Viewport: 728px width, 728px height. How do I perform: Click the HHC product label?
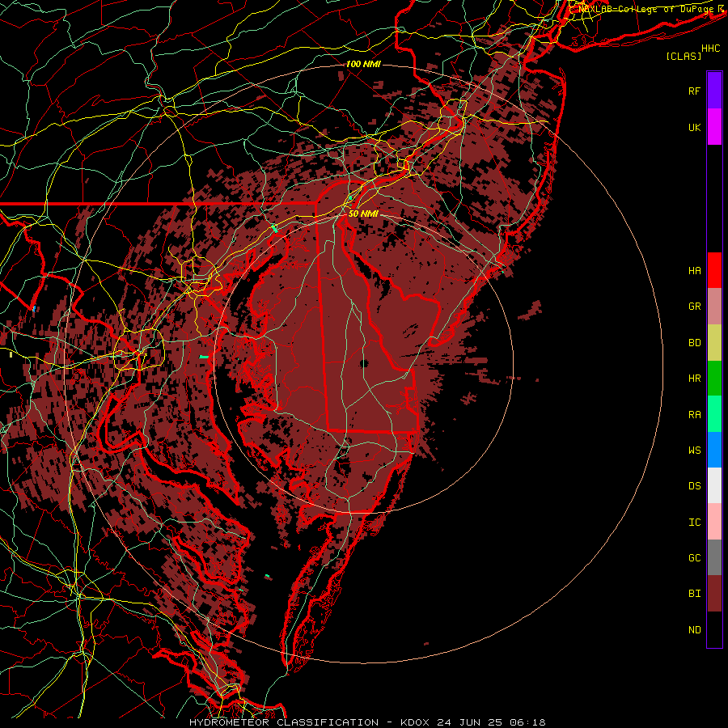tap(711, 49)
